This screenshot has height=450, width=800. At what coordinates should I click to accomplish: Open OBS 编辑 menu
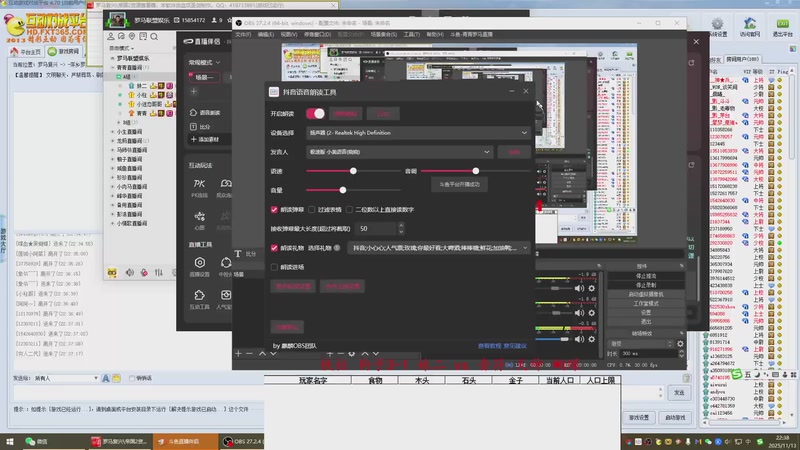point(266,34)
